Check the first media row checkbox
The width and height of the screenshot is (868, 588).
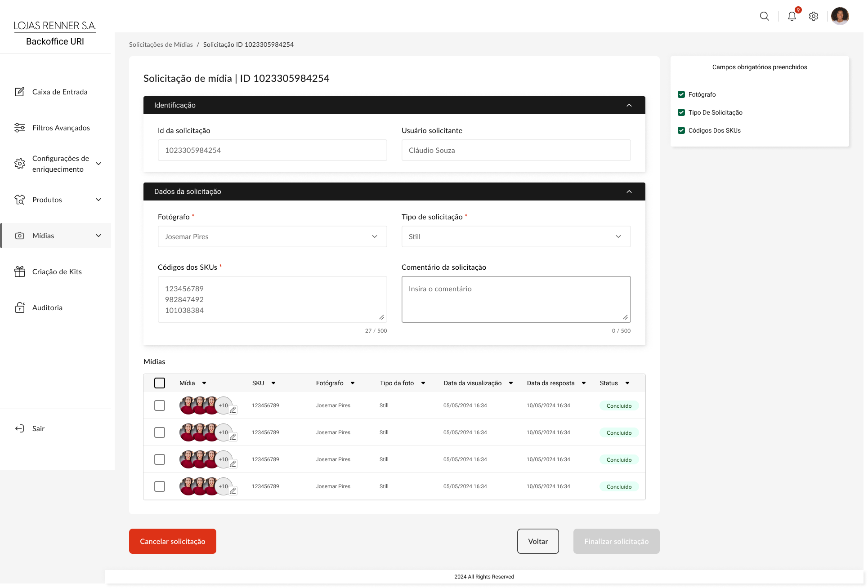click(160, 405)
